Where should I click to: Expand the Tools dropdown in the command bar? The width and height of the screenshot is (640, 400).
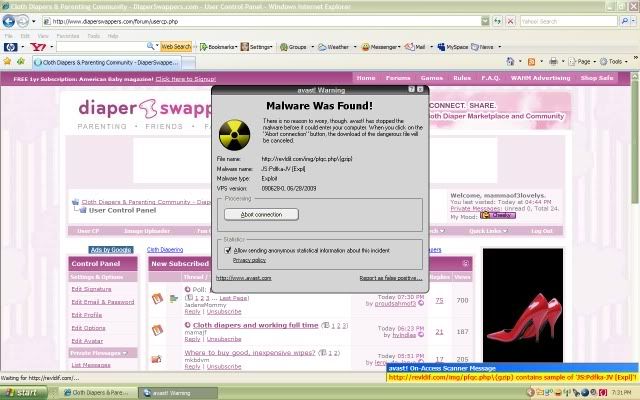(x=626, y=62)
